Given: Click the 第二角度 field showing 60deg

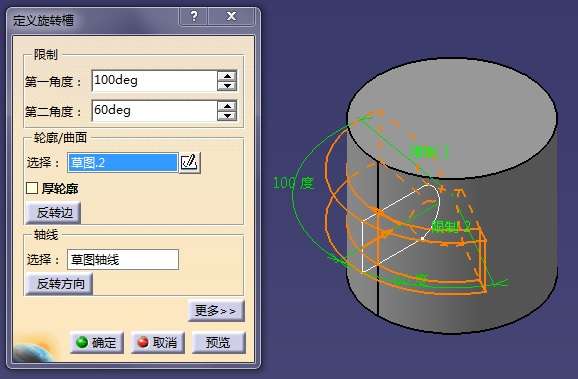Looking at the screenshot, I should coord(154,111).
